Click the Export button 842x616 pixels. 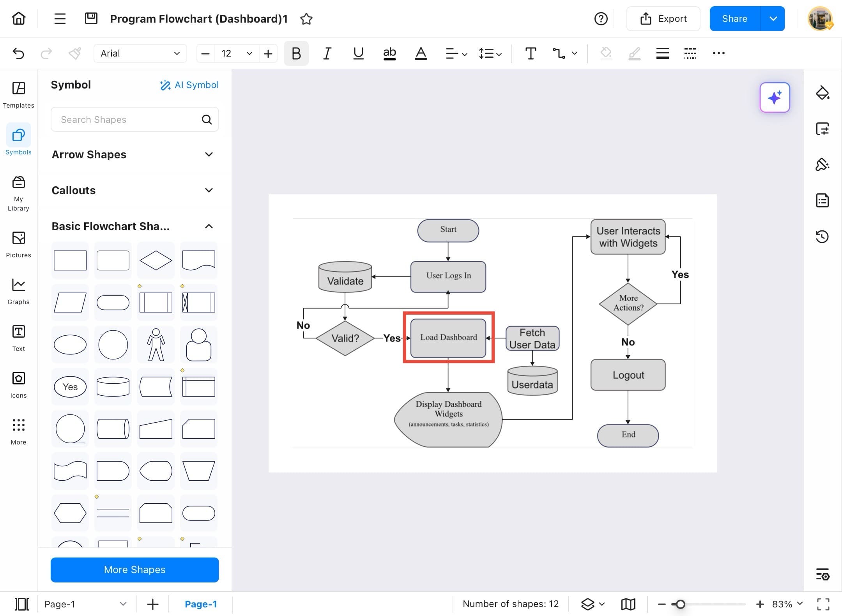tap(663, 19)
